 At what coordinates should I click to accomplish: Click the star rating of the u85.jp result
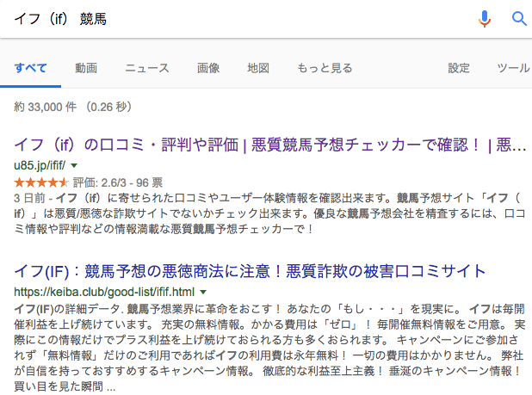pyautogui.click(x=41, y=182)
